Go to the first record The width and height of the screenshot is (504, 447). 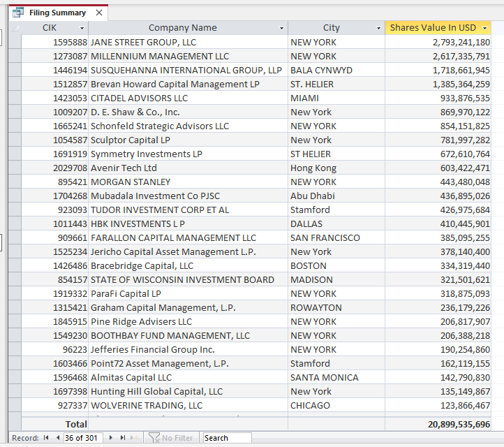pos(46,438)
